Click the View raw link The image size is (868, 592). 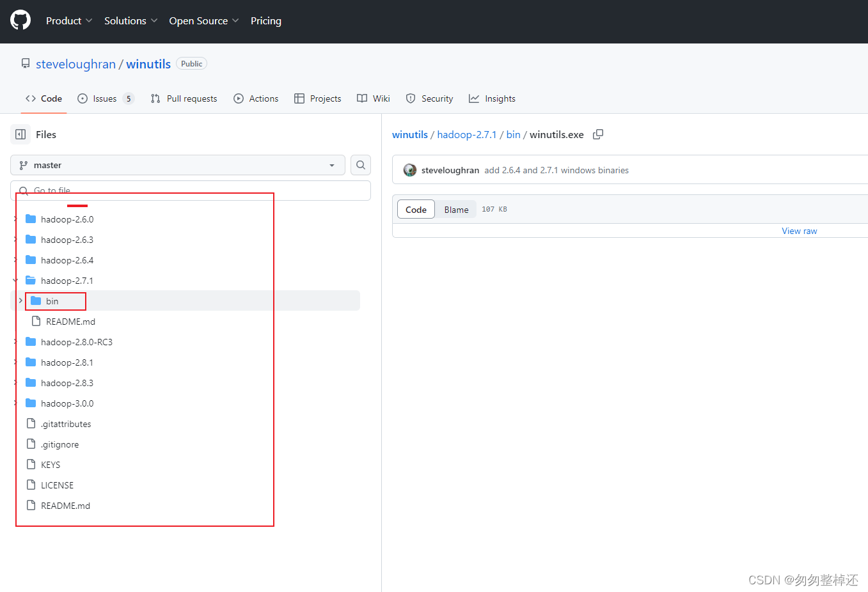point(799,231)
